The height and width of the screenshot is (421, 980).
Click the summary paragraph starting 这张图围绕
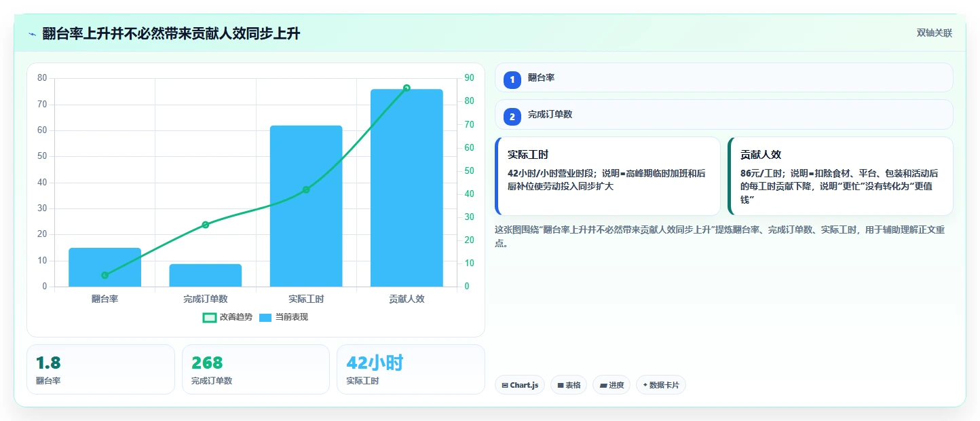click(719, 237)
